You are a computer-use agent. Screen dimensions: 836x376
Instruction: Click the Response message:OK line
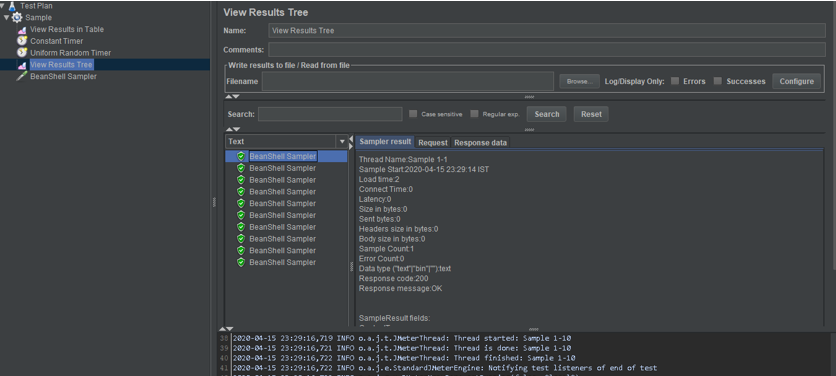point(400,289)
